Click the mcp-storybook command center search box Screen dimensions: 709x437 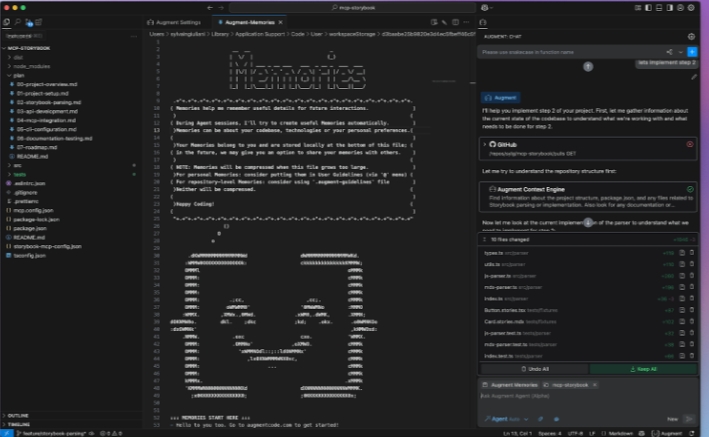point(353,8)
